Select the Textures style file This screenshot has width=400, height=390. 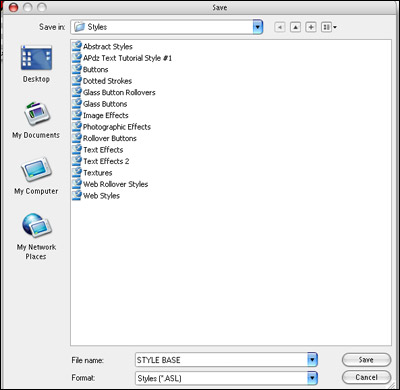92,173
